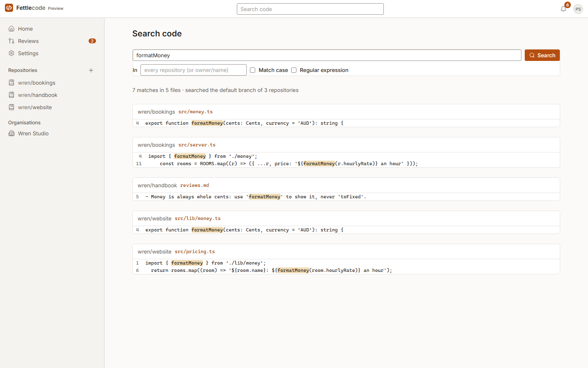The image size is (588, 368).
Task: Open the wren/website repository in sidebar
Action: point(52,107)
